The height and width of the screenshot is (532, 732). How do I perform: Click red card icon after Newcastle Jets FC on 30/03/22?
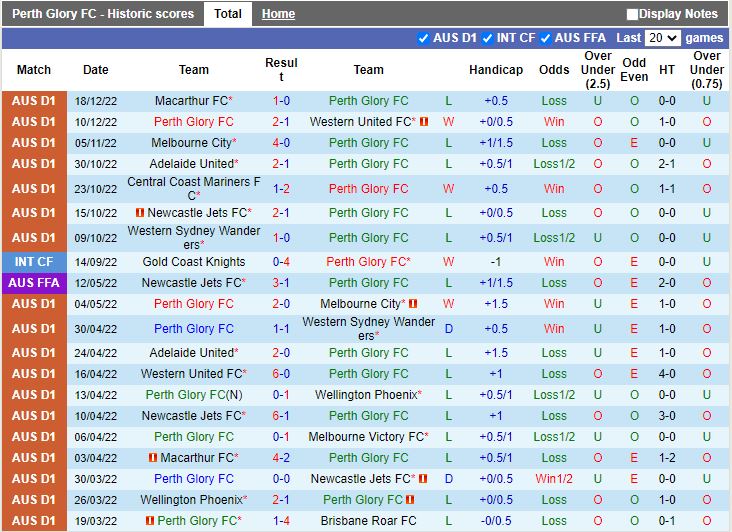(423, 479)
